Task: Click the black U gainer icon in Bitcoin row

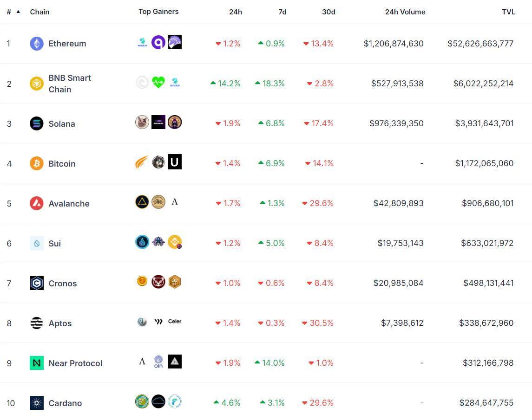Action: point(175,162)
